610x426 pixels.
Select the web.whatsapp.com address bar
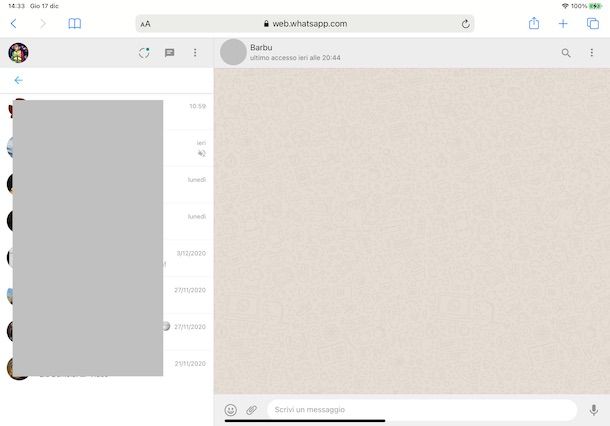(x=305, y=24)
